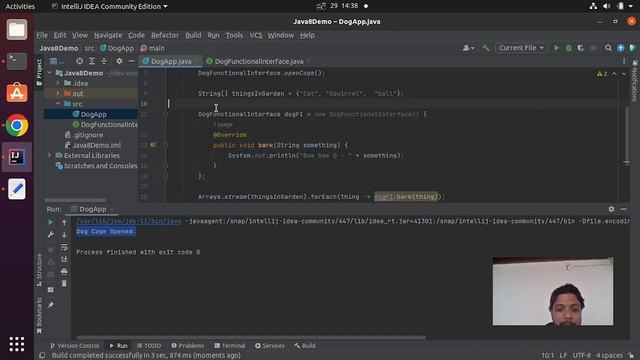Build the project with the hammer icon

pos(485,48)
